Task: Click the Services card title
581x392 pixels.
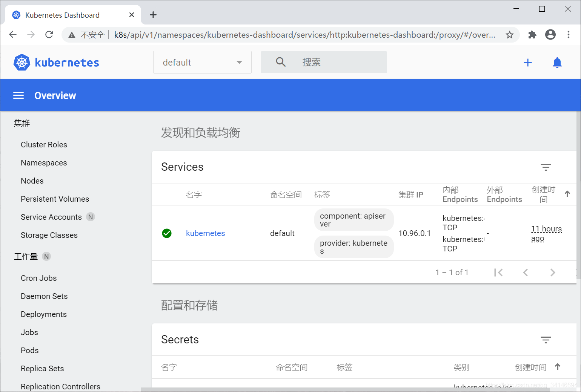Action: (x=182, y=167)
